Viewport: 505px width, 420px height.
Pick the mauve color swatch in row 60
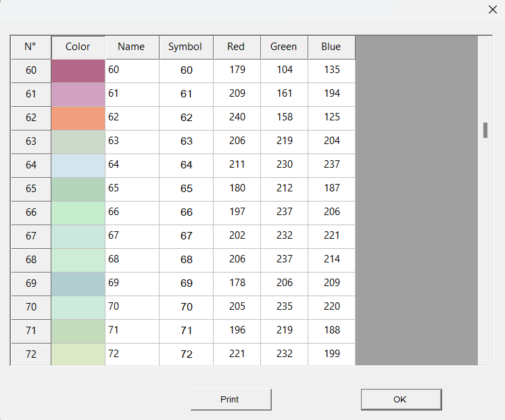coord(78,71)
